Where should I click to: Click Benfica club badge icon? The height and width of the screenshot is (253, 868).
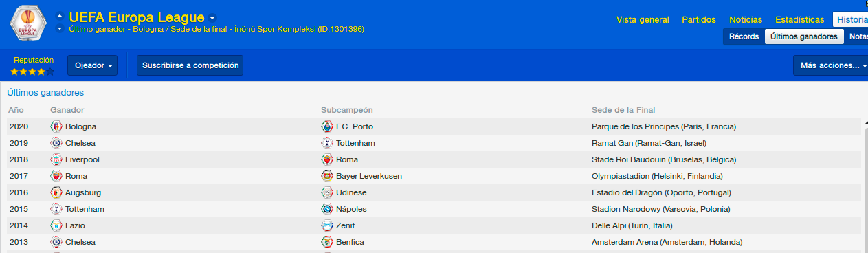point(327,242)
